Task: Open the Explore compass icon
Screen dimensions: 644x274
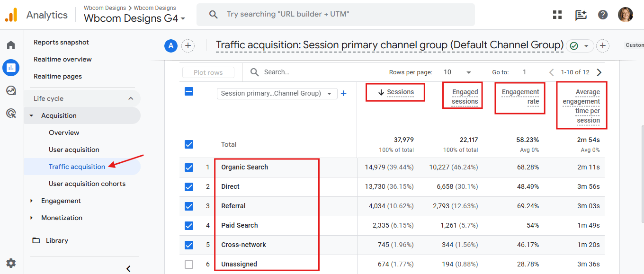Action: pyautogui.click(x=11, y=90)
